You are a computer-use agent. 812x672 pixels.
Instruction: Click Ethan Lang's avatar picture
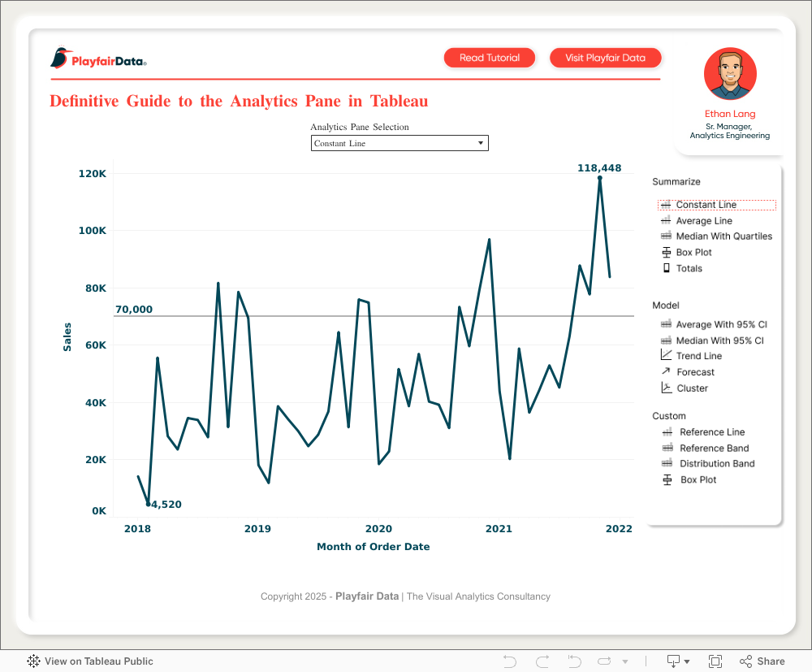coord(730,74)
